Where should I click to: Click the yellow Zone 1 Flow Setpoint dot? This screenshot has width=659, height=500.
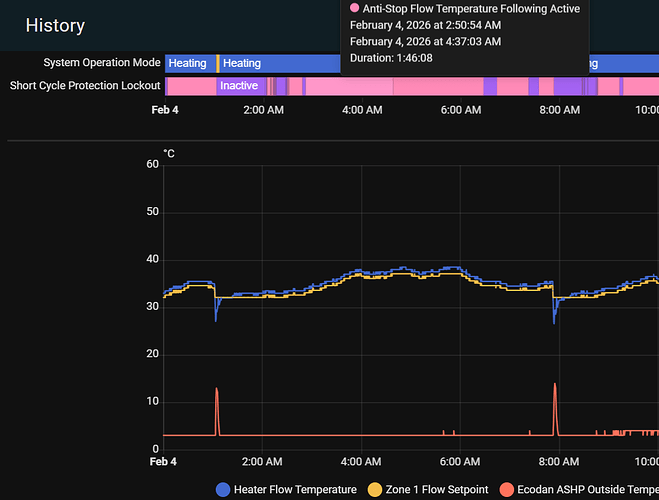(x=375, y=489)
